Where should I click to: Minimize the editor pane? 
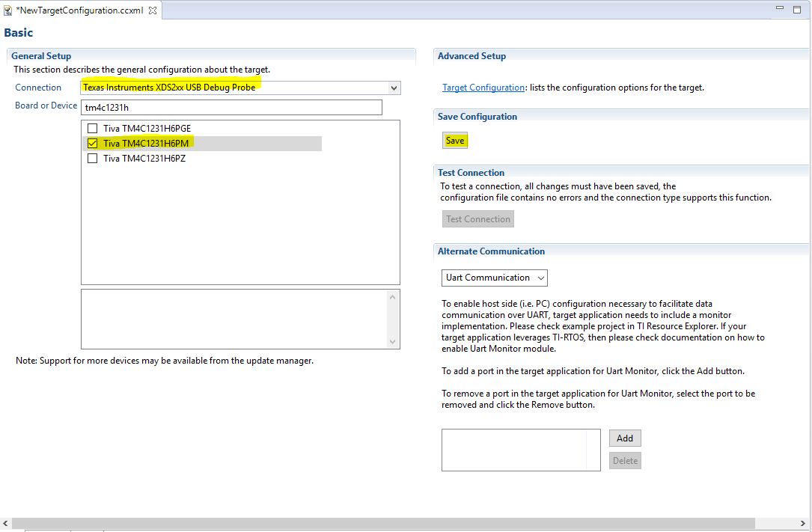coord(781,9)
